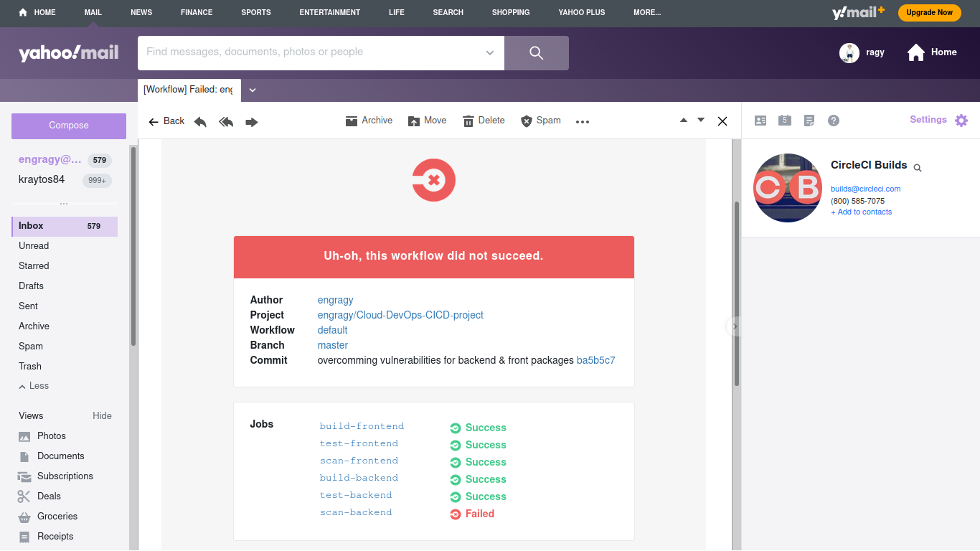This screenshot has width=980, height=551.
Task: Expand advanced search options chevron
Action: coord(490,53)
